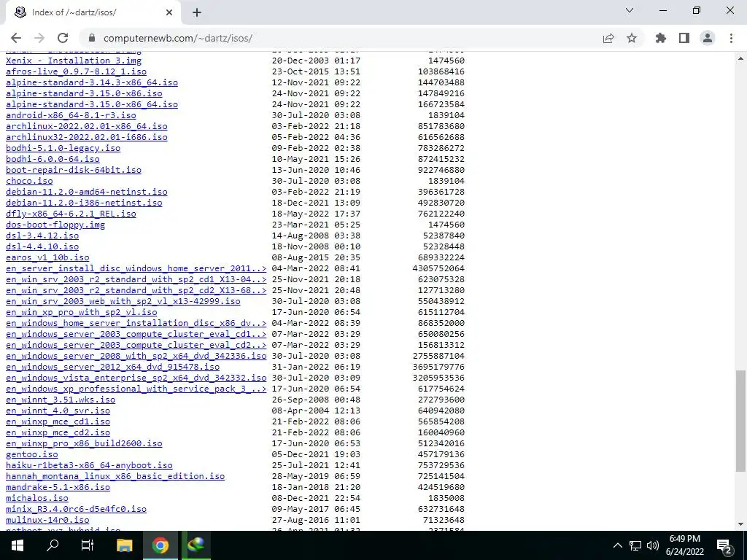Show hidden tray icons chevron
Image resolution: width=747 pixels, height=560 pixels.
(x=617, y=545)
